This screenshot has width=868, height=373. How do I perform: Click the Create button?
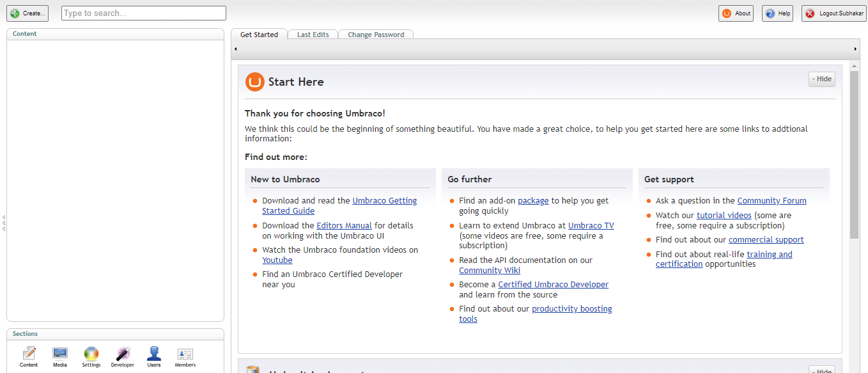[x=27, y=13]
